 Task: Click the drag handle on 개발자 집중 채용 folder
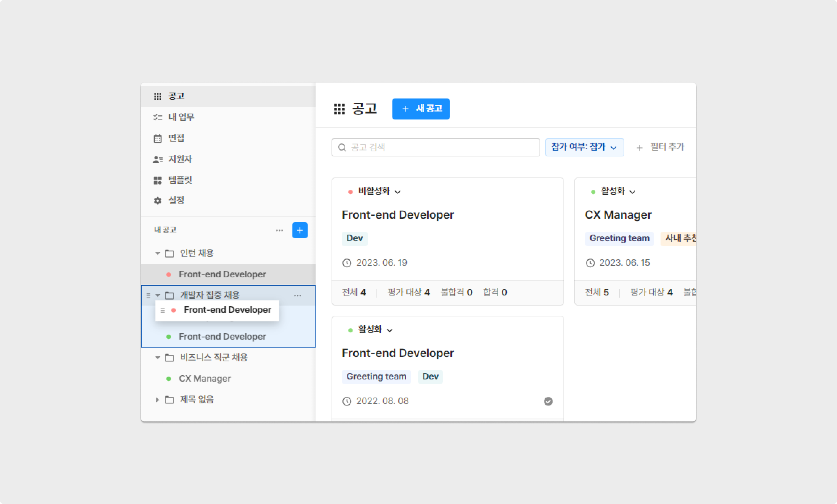pyautogui.click(x=148, y=295)
